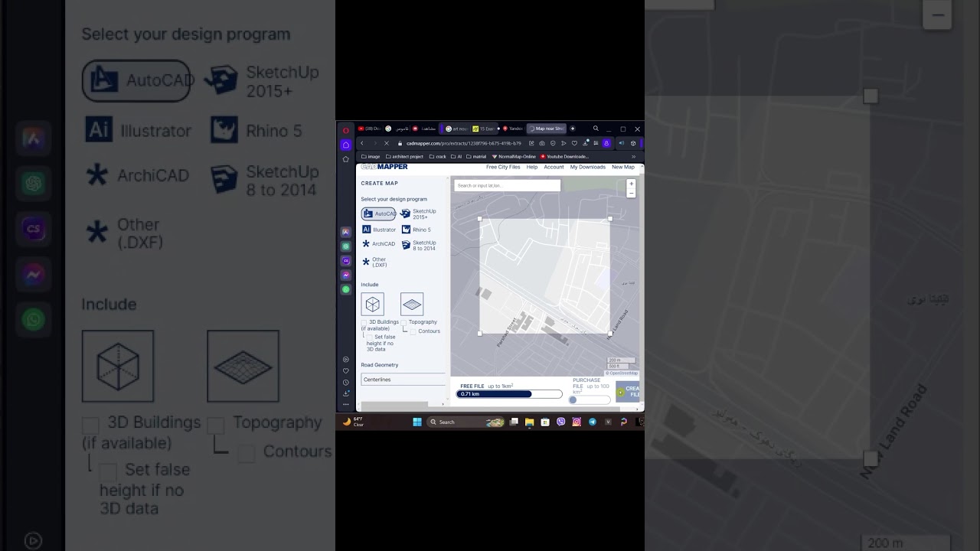Screen dimensions: 980x551
Task: Stop loading the cadmapper page
Action: pyautogui.click(x=386, y=143)
